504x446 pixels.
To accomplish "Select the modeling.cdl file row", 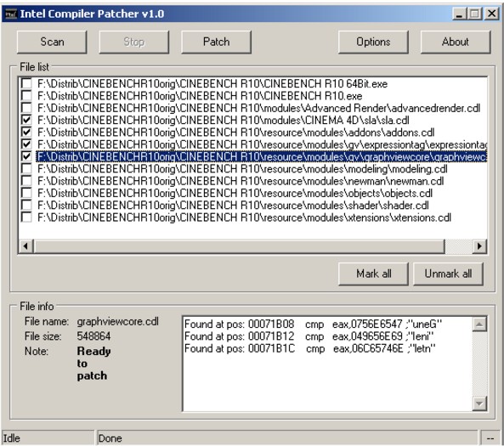I will [x=242, y=169].
